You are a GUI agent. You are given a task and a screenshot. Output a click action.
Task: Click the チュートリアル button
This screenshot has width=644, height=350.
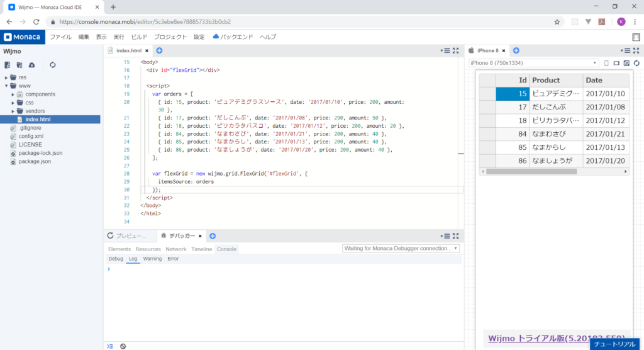pos(615,344)
